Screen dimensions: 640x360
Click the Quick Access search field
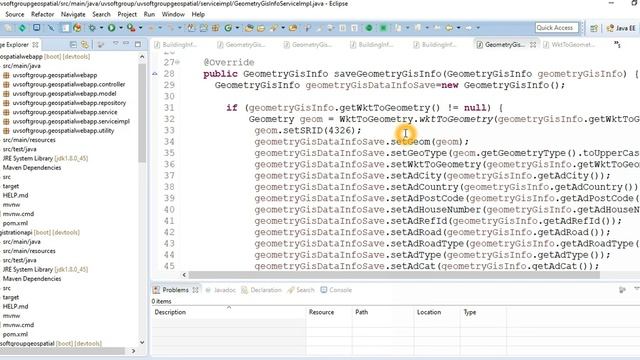556,28
